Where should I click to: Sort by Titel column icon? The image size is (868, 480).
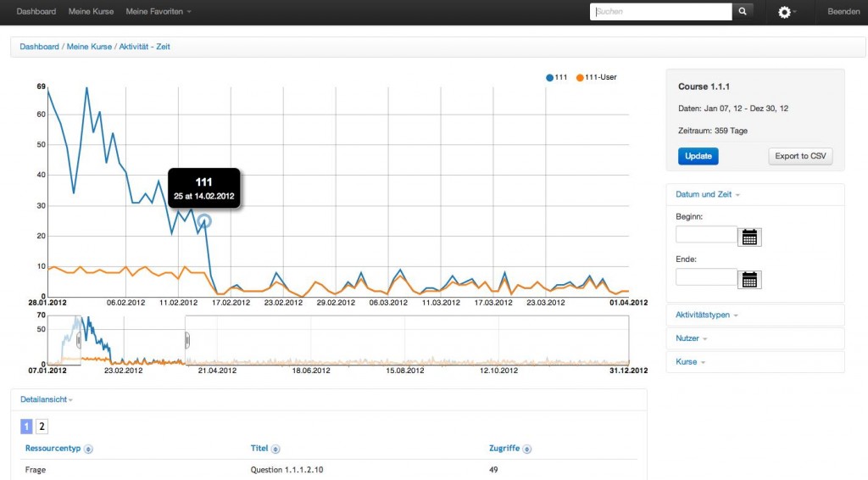tap(275, 449)
